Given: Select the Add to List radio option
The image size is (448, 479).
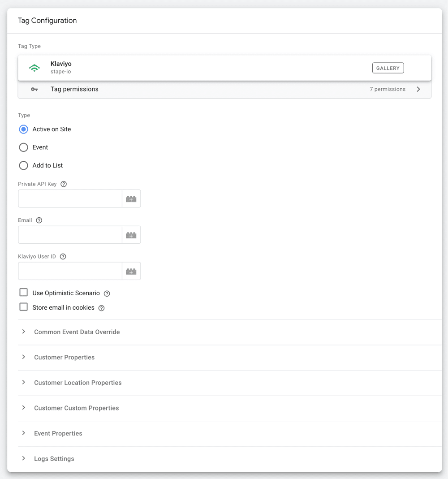Looking at the screenshot, I should 24,165.
